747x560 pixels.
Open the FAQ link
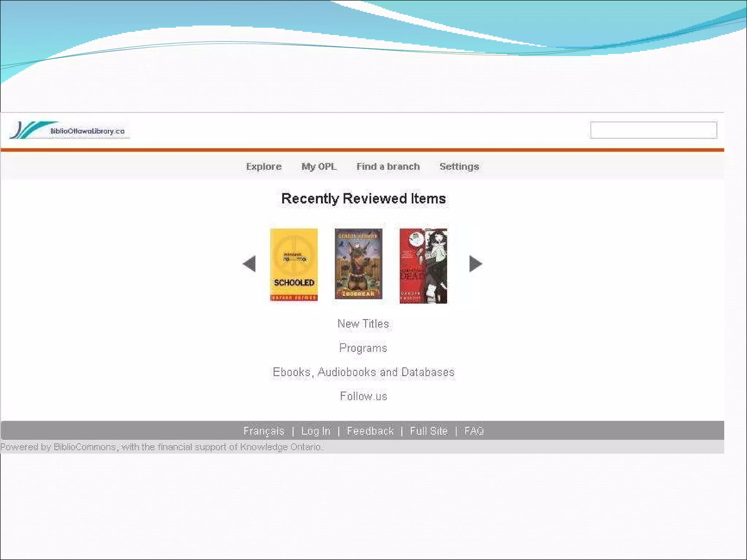[x=474, y=431]
